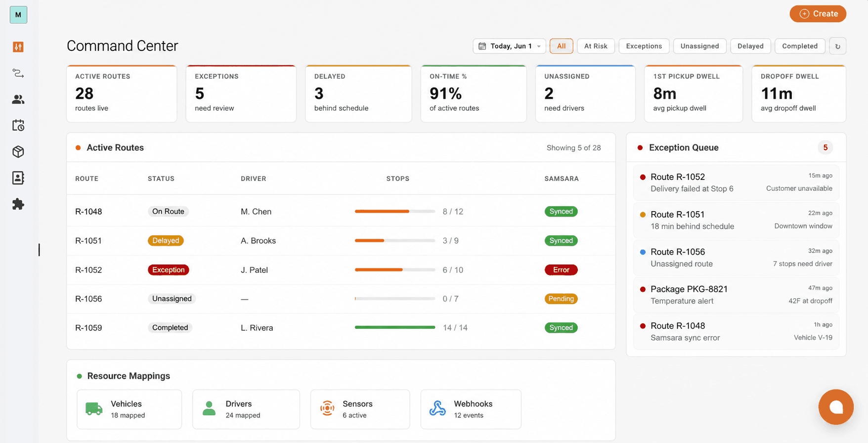
Task: Click the Create button
Action: click(818, 14)
